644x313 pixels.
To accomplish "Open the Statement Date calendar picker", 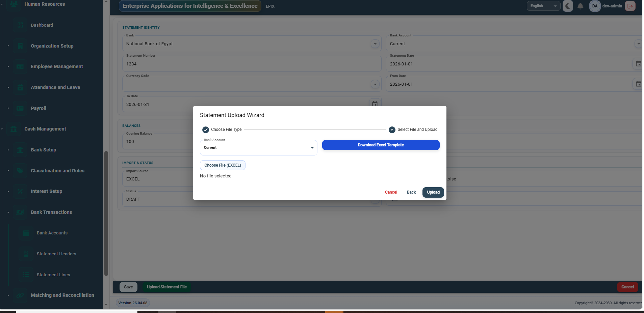I will click(638, 64).
